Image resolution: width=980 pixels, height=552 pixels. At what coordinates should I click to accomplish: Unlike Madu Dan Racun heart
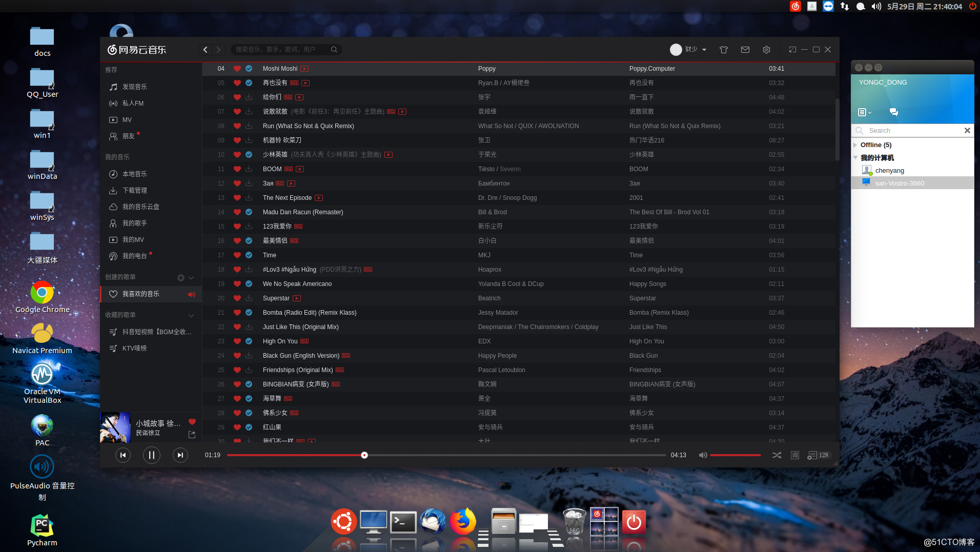point(237,212)
